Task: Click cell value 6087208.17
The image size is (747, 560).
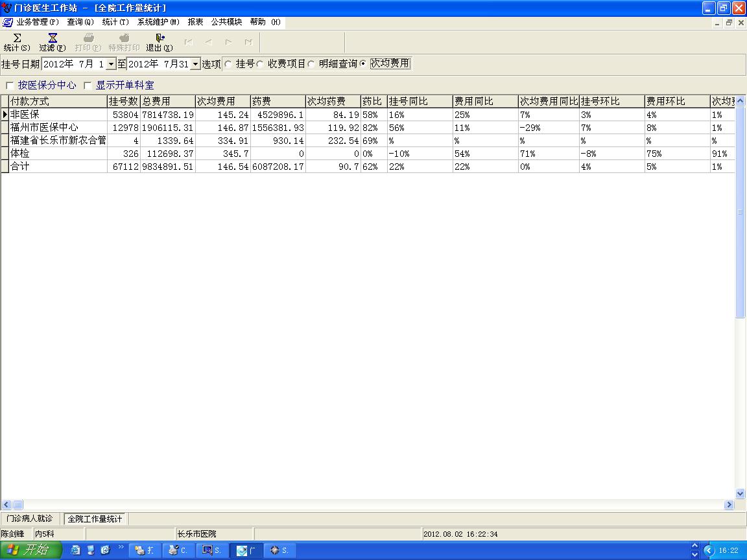Action: [x=278, y=167]
